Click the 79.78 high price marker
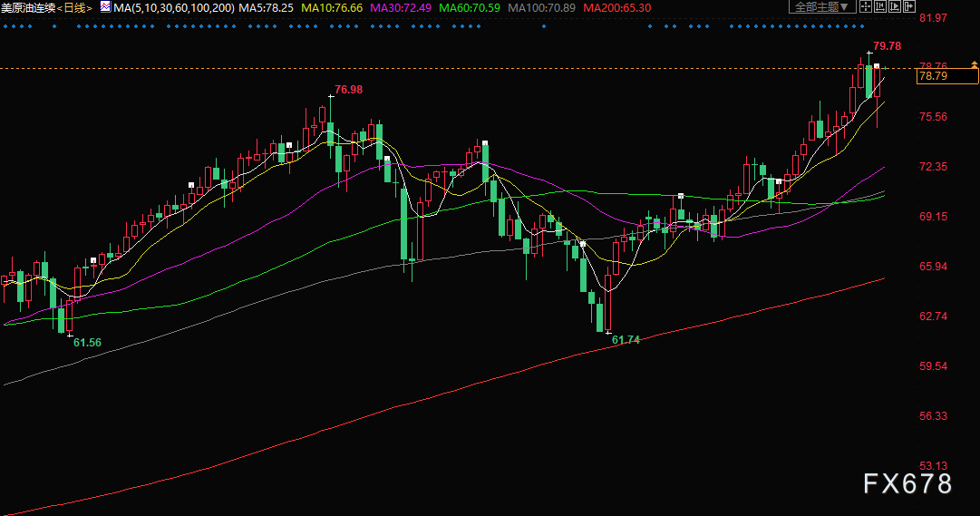 pyautogui.click(x=887, y=46)
